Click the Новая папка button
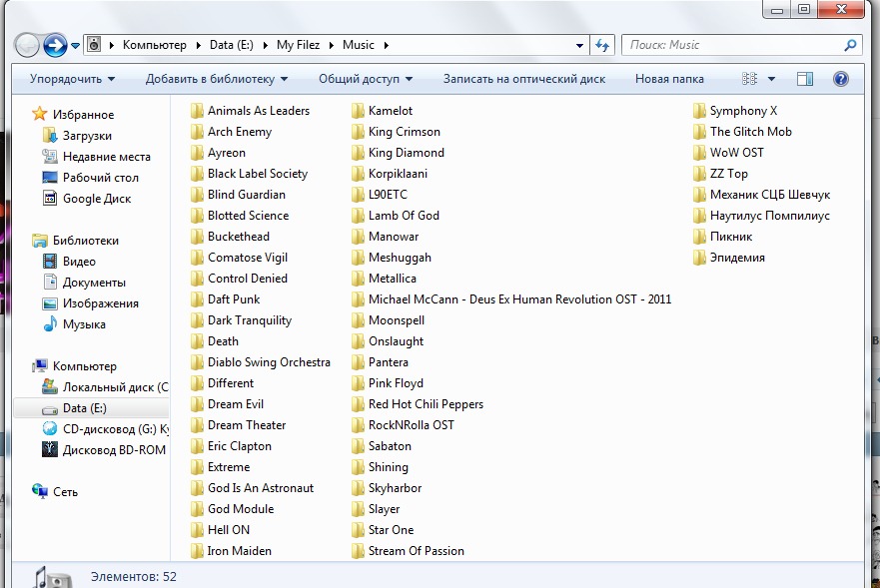This screenshot has height=588, width=880. (x=669, y=79)
